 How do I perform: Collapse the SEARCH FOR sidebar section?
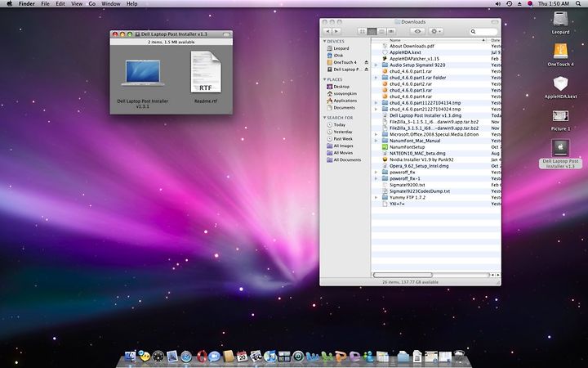325,118
